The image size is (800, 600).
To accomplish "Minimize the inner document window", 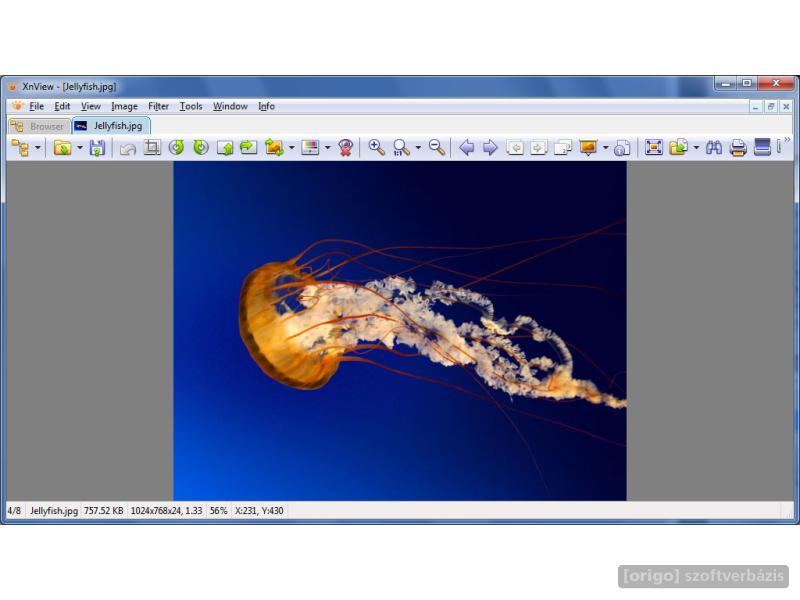I will [x=756, y=106].
